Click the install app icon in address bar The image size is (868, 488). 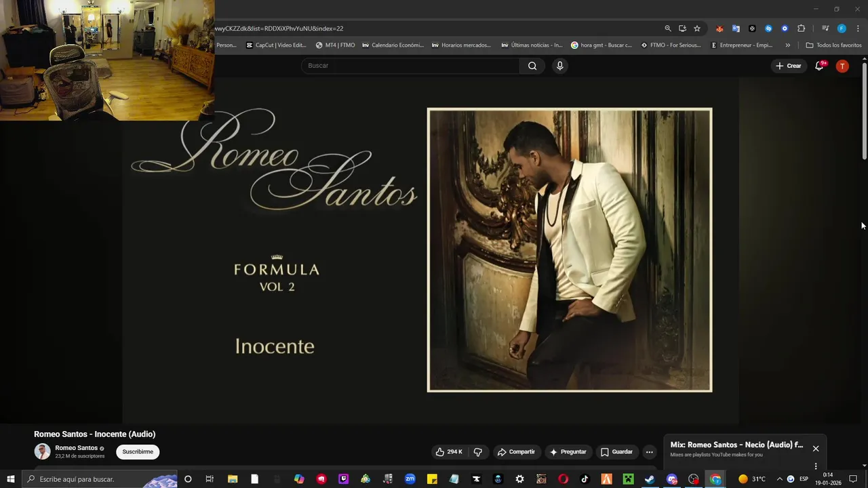(682, 28)
